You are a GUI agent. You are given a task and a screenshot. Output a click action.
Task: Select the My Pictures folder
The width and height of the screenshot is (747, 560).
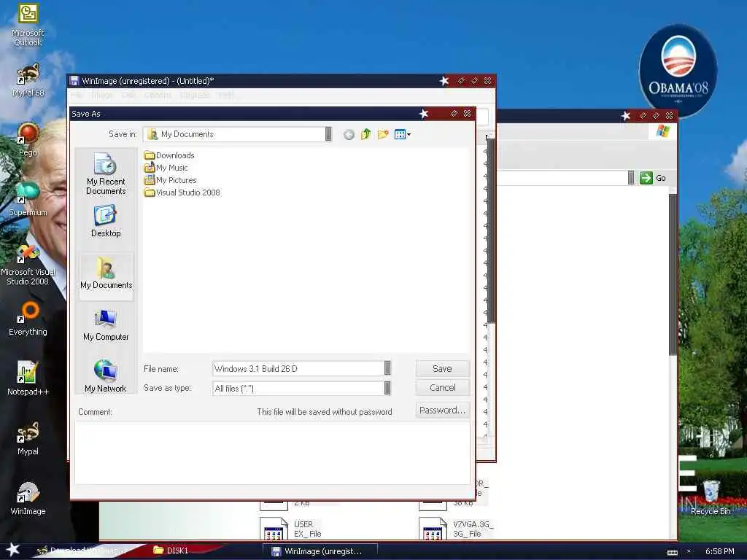click(x=170, y=180)
